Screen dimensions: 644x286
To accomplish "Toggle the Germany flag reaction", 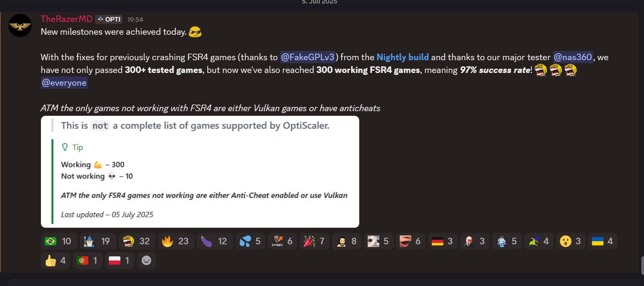I will click(x=443, y=241).
